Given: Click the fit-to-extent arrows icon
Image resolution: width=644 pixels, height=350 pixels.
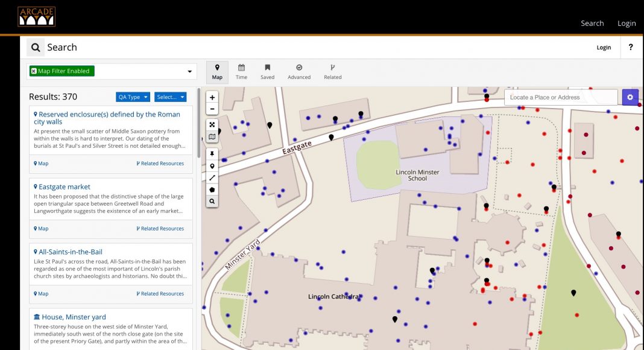Looking at the screenshot, I should [212, 125].
